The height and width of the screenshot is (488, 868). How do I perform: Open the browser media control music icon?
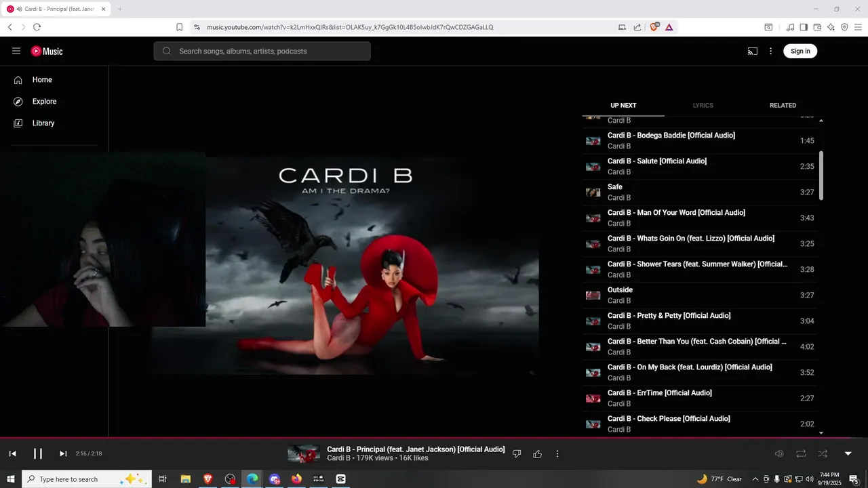[790, 27]
